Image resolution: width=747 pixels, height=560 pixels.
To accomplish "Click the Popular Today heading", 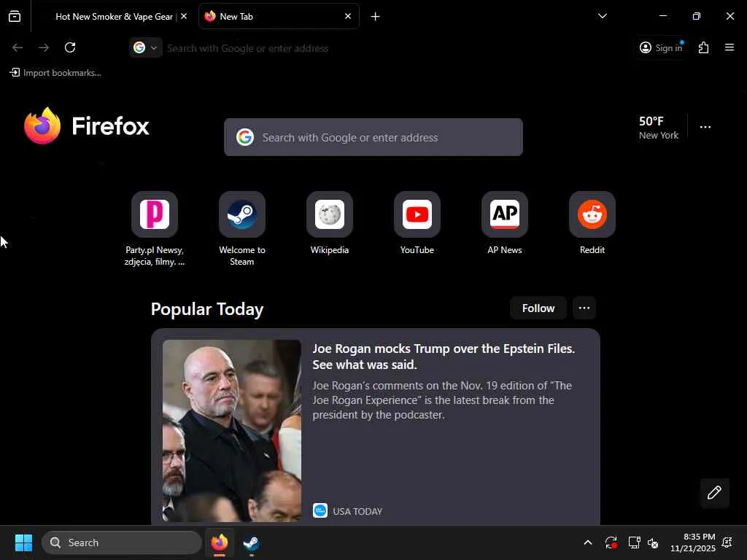I will (x=207, y=309).
